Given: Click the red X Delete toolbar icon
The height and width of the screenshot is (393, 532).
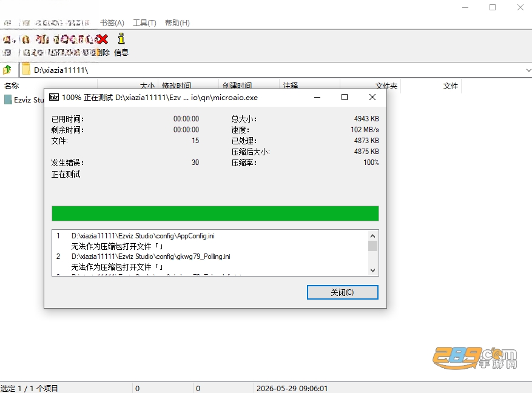Looking at the screenshot, I should [102, 39].
